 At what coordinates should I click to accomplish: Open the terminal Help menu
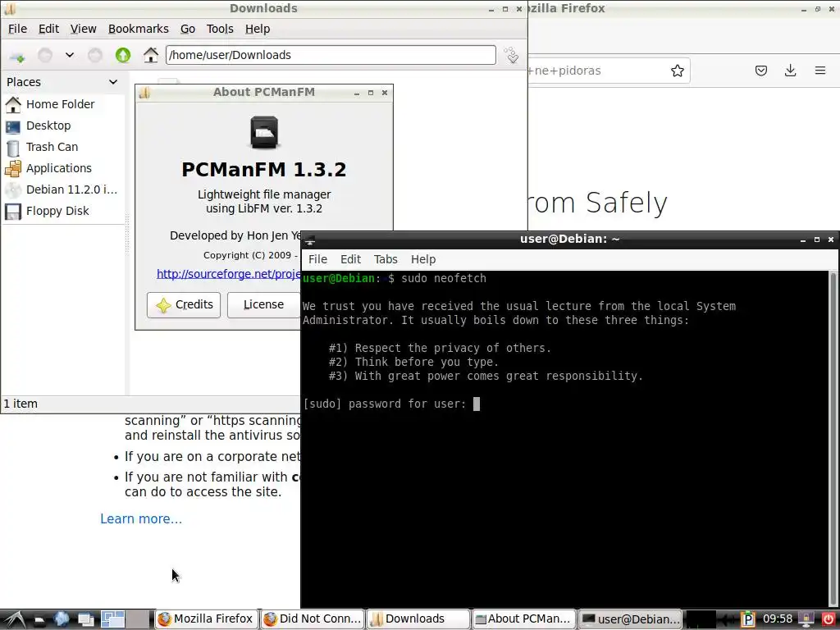(x=422, y=259)
